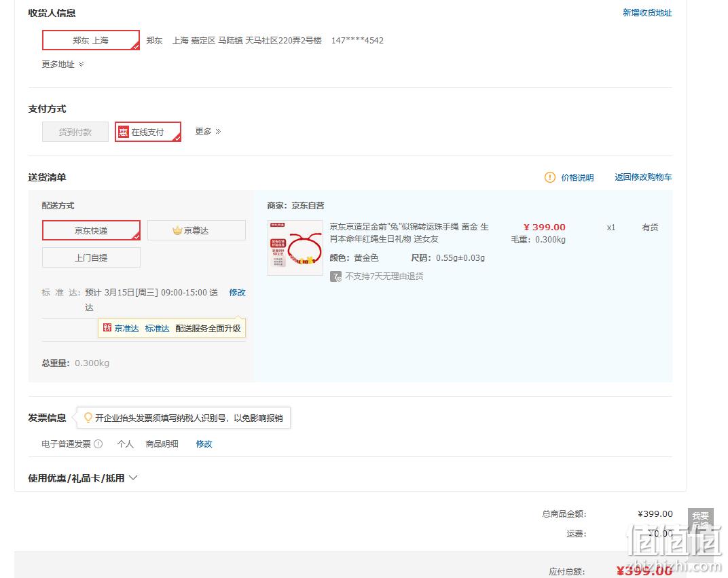Click the 颜色: 黄金色 attribute
This screenshot has height=578, width=728.
(354, 257)
